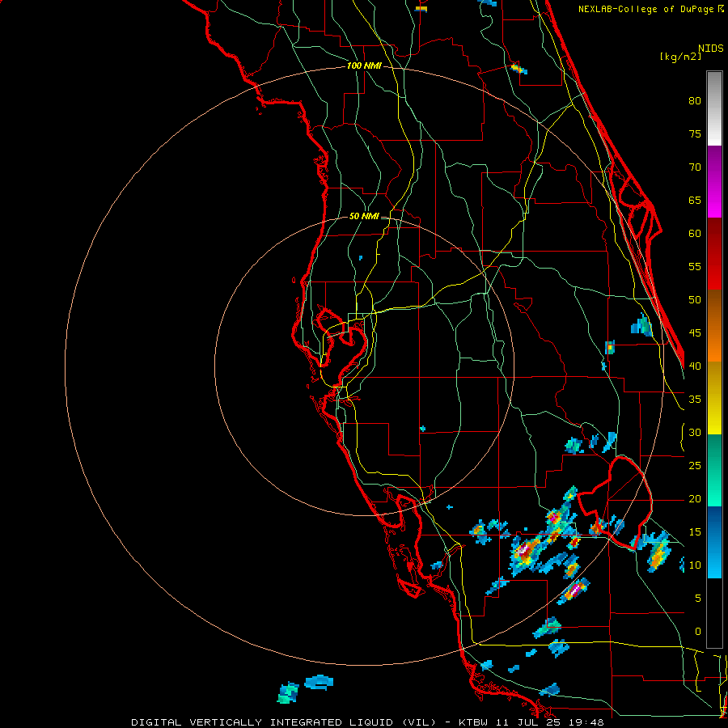Screen dimensions: 728x728
Task: Click the 20 value on the color scale
Action: point(695,499)
